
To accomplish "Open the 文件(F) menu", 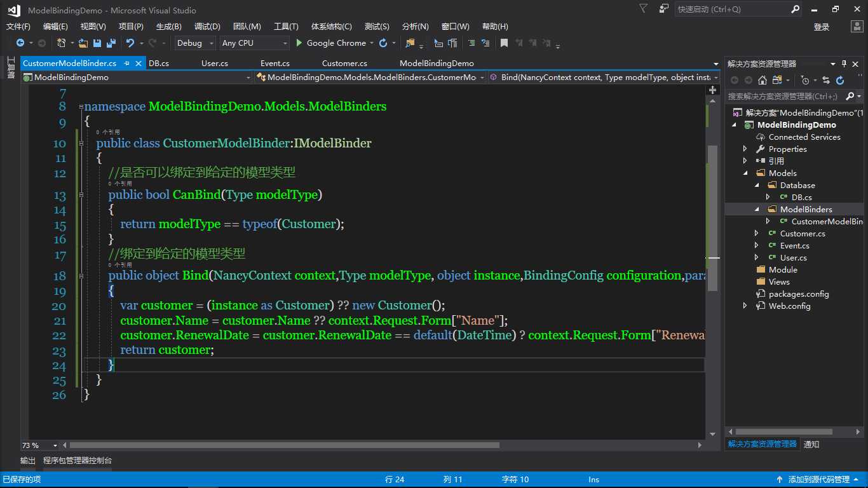I will coord(18,27).
